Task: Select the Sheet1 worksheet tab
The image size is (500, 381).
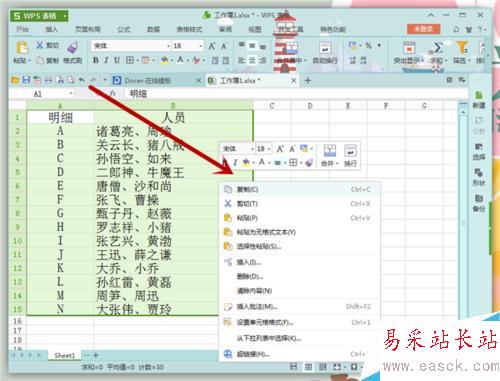Action: tap(65, 355)
